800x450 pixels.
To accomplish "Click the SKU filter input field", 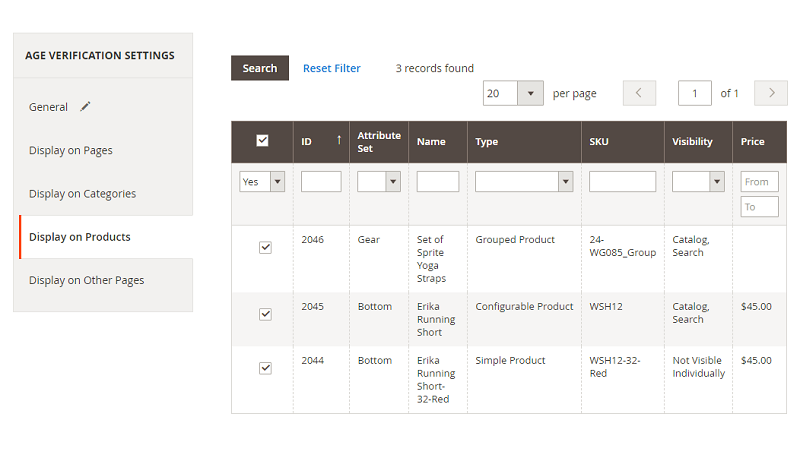I will 622,182.
